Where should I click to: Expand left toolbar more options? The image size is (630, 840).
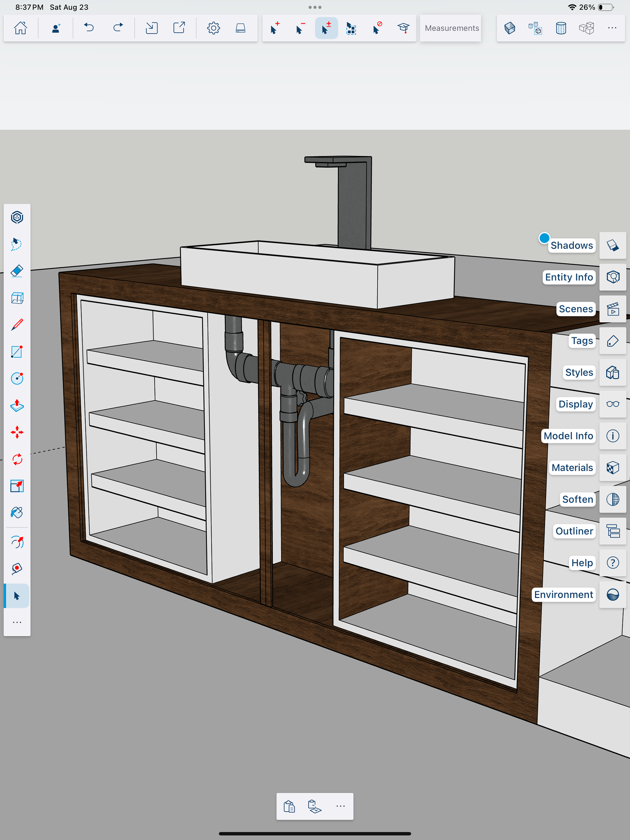(17, 622)
